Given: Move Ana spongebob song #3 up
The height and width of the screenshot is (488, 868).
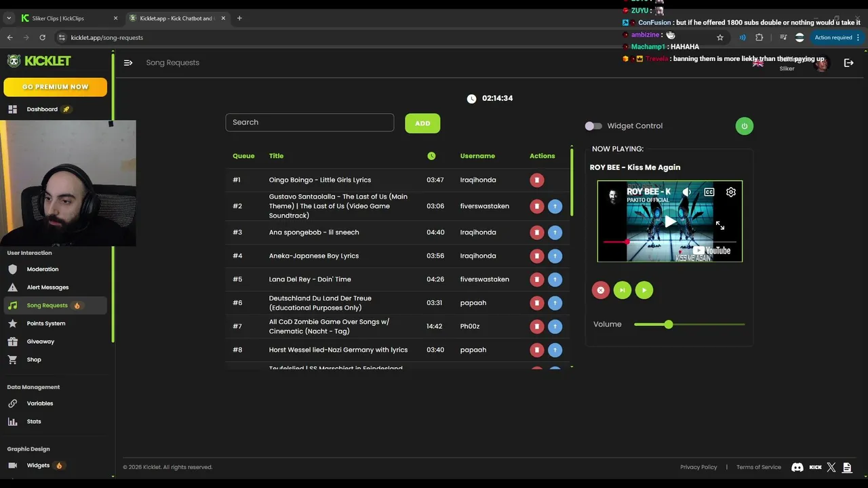Looking at the screenshot, I should coord(555,232).
